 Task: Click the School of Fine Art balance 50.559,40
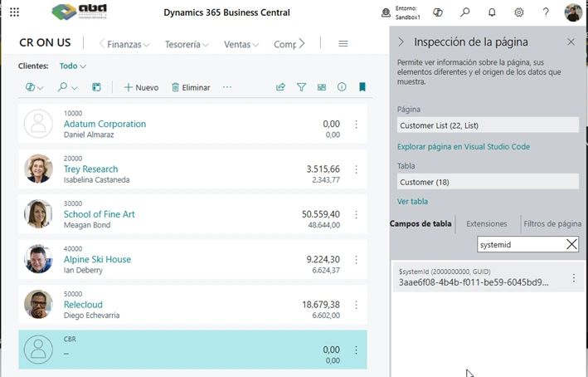[x=321, y=214]
